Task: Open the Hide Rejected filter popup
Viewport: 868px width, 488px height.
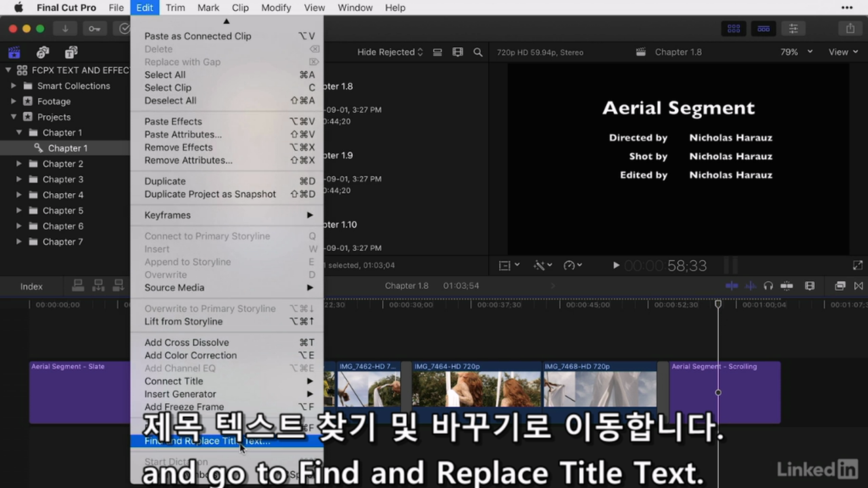Action: click(x=390, y=52)
